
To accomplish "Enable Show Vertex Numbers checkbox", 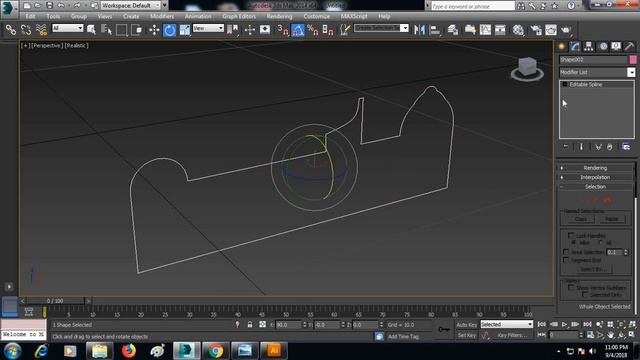I will [x=571, y=288].
